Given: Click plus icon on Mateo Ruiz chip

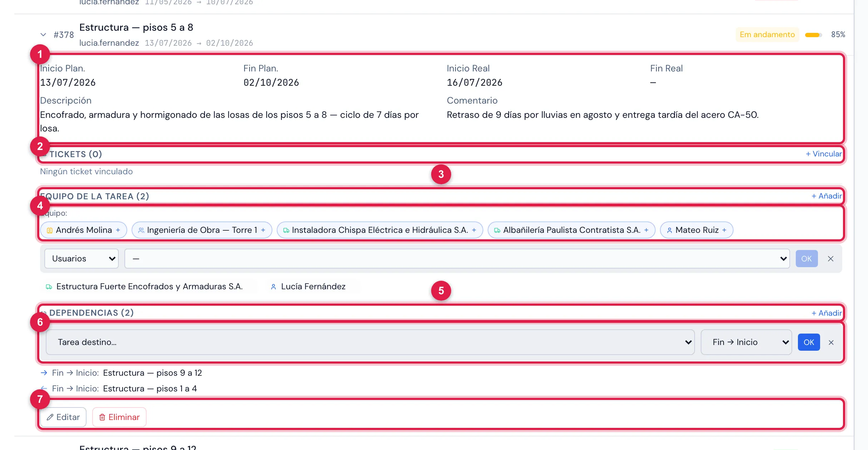Looking at the screenshot, I should 724,230.
